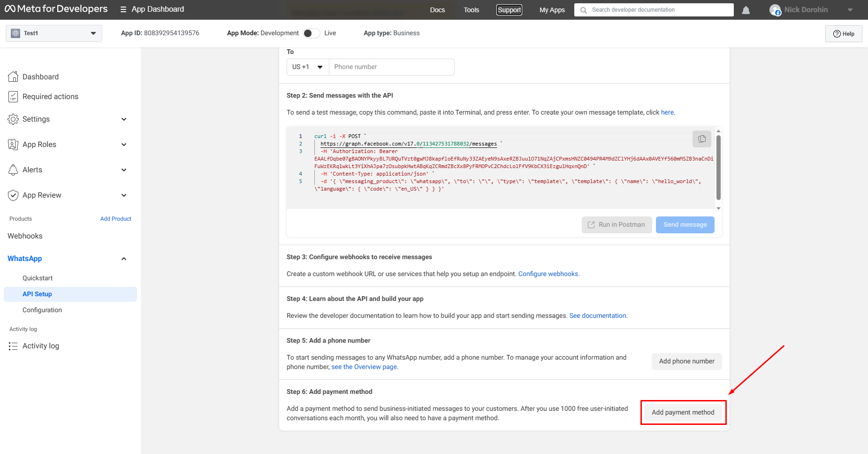Click the user profile avatar

775,10
